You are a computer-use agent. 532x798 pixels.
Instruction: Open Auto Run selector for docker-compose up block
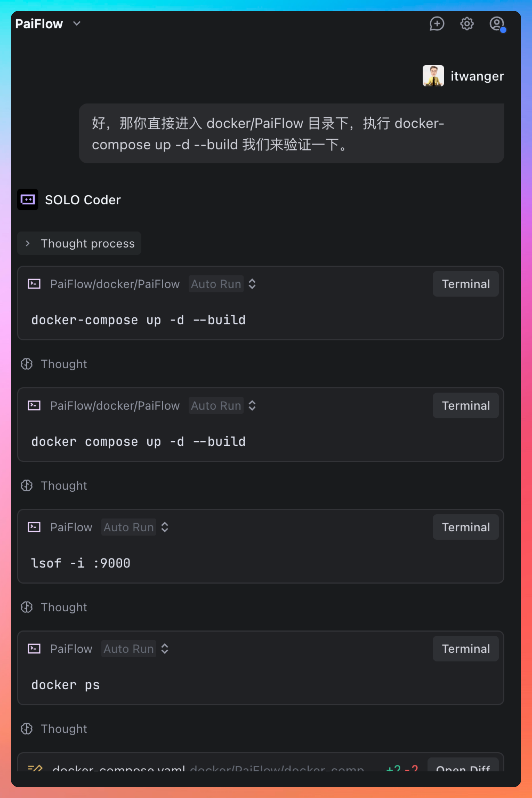coord(223,284)
